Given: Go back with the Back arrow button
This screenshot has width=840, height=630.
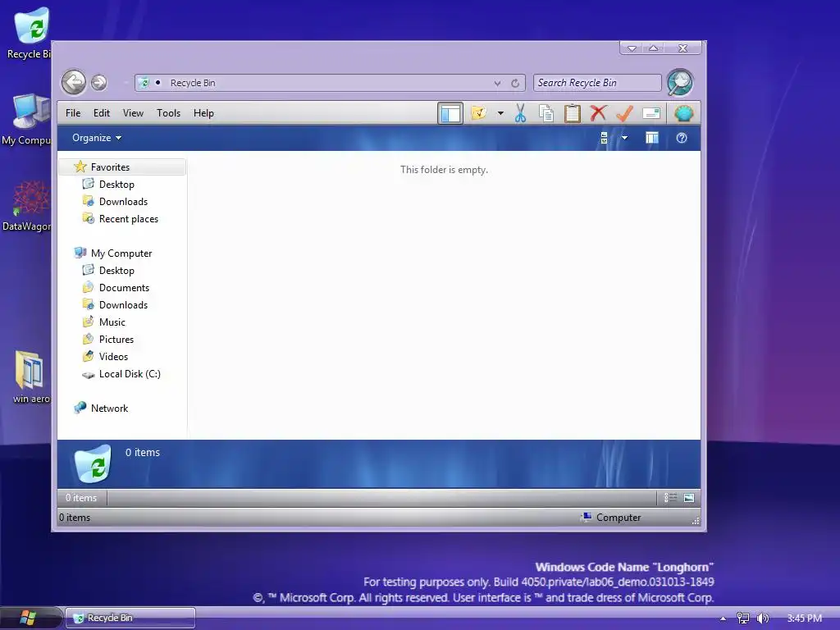Looking at the screenshot, I should tap(73, 82).
